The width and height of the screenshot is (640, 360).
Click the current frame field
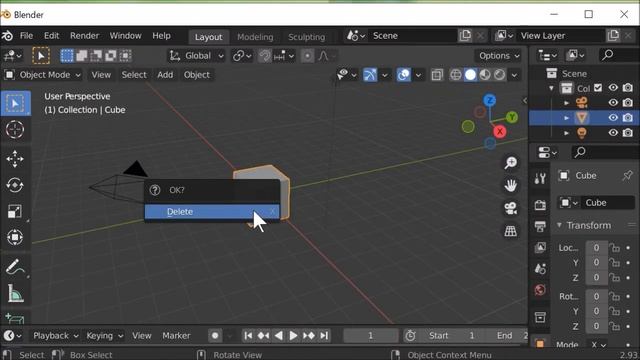coord(371,336)
